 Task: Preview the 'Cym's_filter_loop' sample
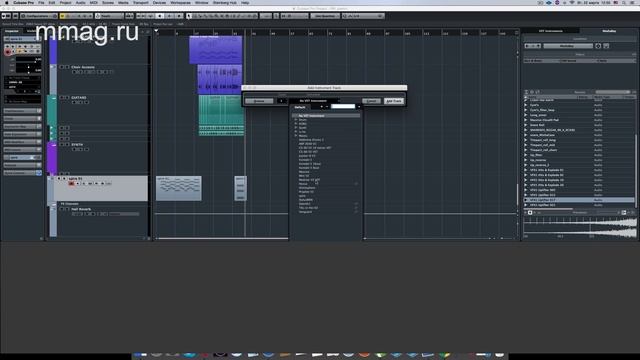coord(526,110)
